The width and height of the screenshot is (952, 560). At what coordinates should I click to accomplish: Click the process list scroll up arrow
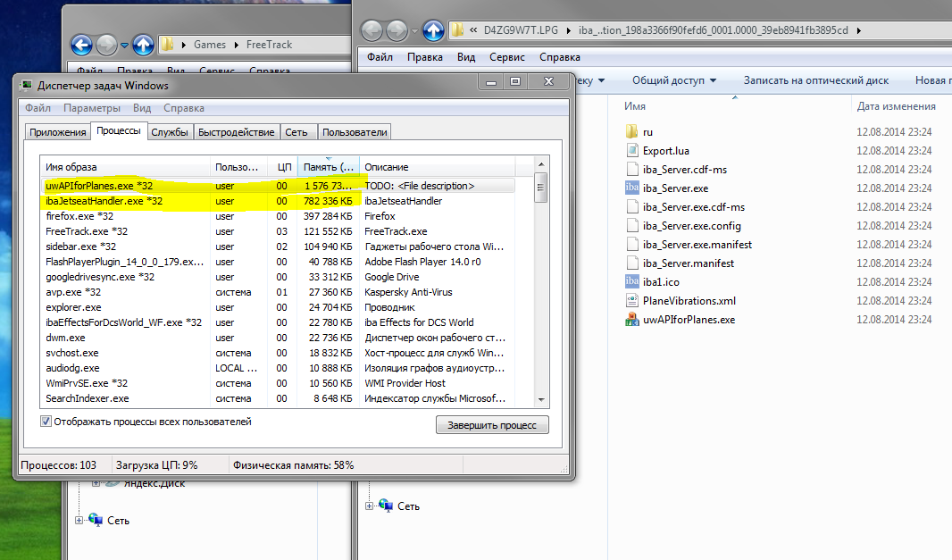click(541, 164)
